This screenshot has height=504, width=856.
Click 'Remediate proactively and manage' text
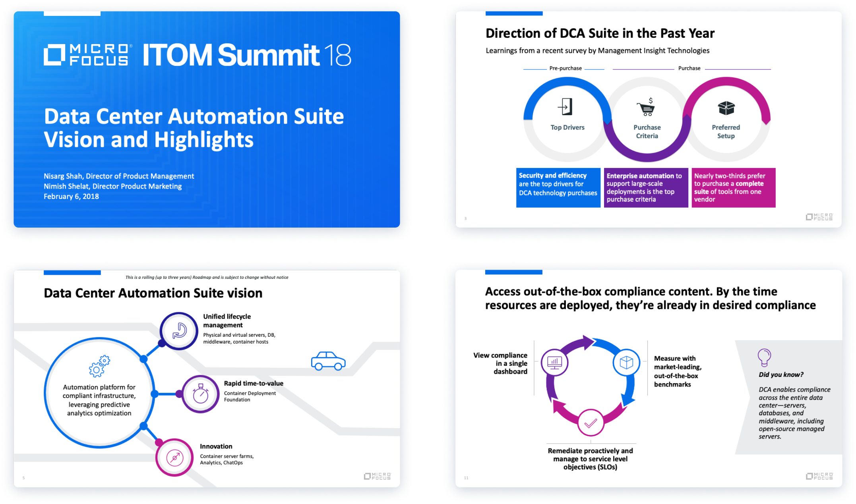tap(590, 459)
